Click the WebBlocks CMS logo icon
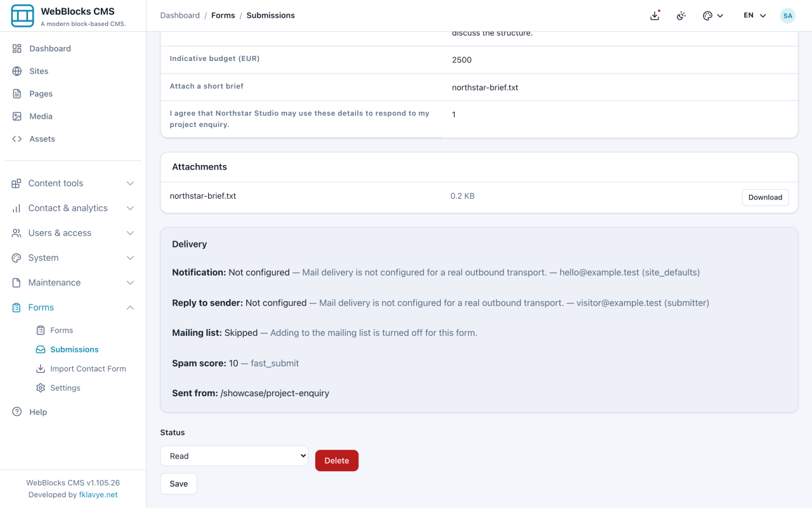Screen dimensions: 812x508 (x=23, y=16)
